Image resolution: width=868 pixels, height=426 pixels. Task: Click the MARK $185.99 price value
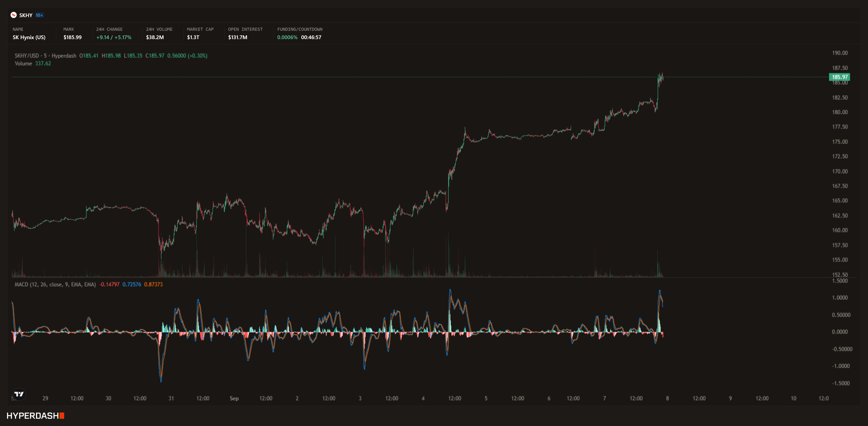click(73, 37)
